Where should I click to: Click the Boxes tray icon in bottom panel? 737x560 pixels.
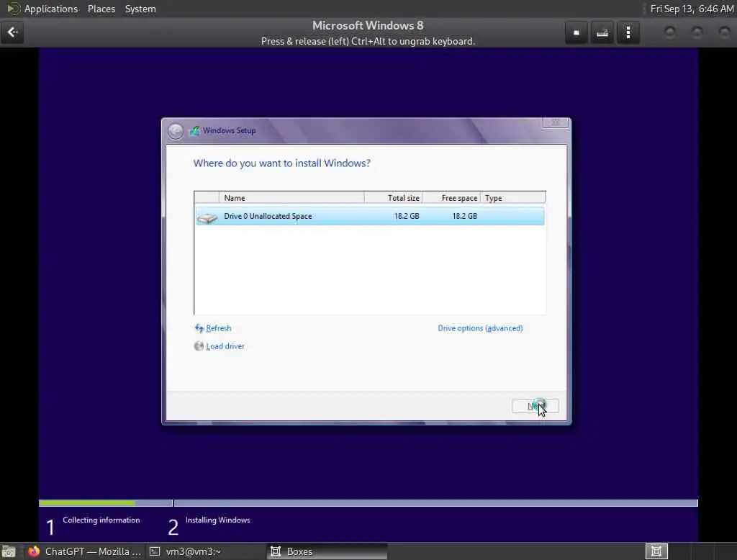[656, 551]
